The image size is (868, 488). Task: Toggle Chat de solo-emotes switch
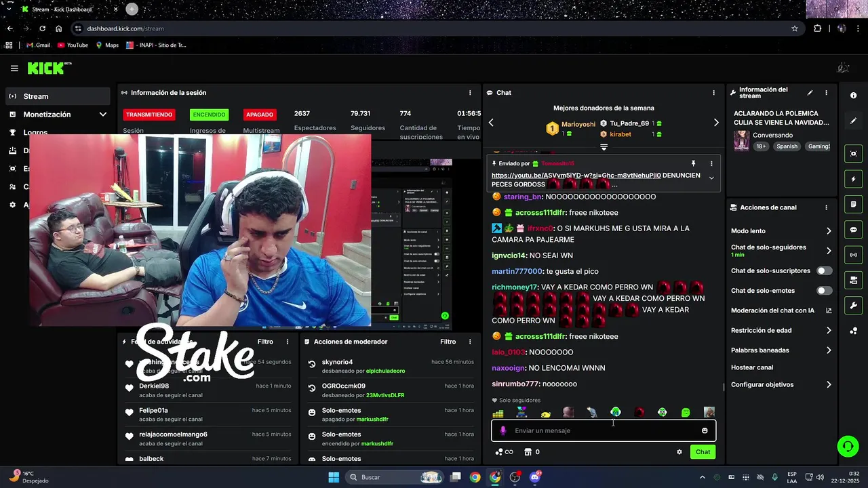tap(824, 291)
